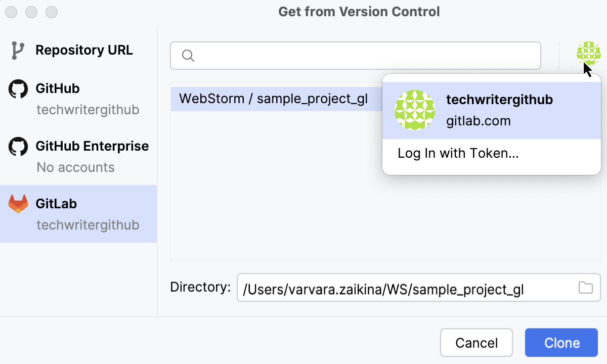
Task: Click the Clone button
Action: (x=561, y=342)
